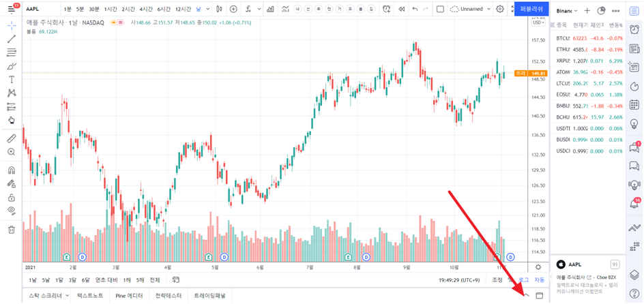Open the 전략테스터 tab
The width and height of the screenshot is (644, 304).
(x=169, y=295)
